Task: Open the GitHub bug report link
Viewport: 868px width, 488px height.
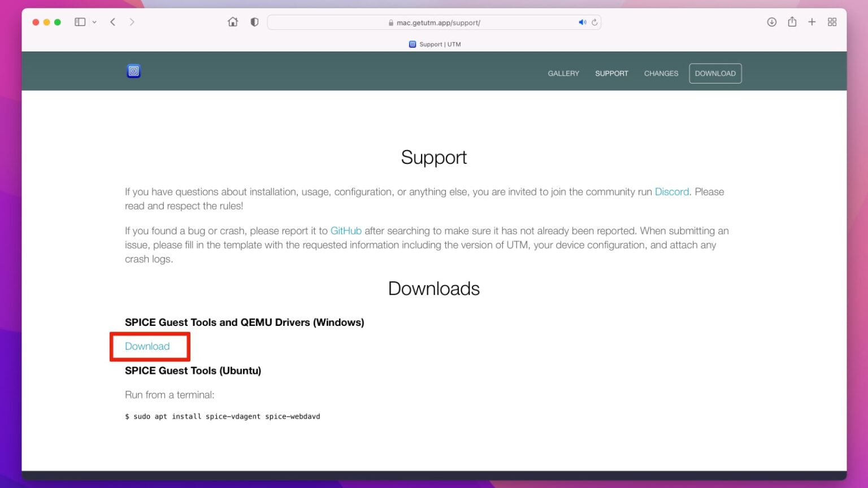Action: (346, 231)
